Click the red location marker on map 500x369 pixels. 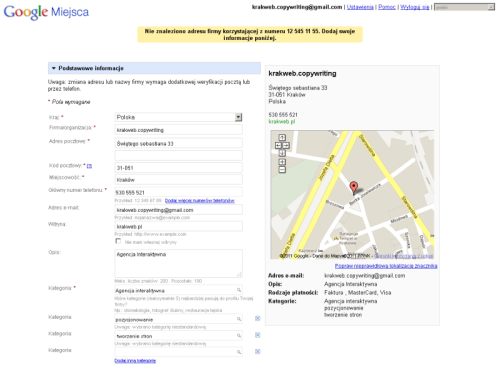[x=354, y=187]
